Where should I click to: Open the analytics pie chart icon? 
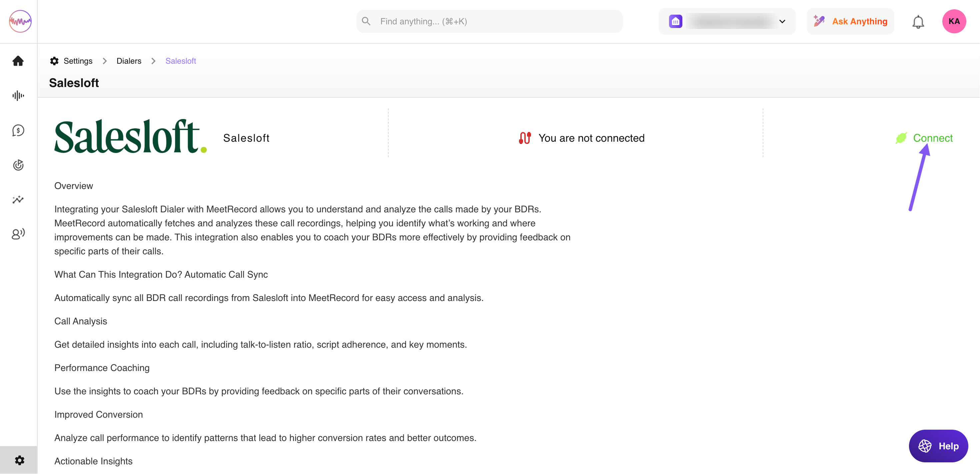point(18,165)
